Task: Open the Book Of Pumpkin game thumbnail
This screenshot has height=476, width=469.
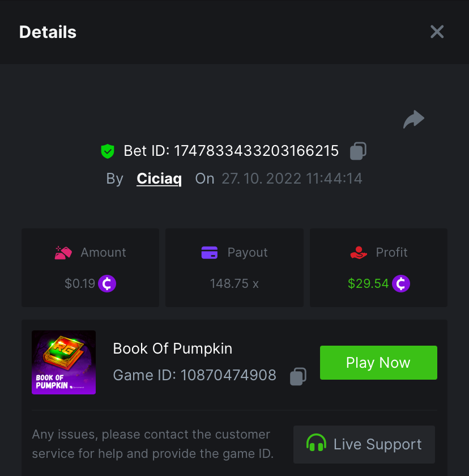Action: click(63, 362)
